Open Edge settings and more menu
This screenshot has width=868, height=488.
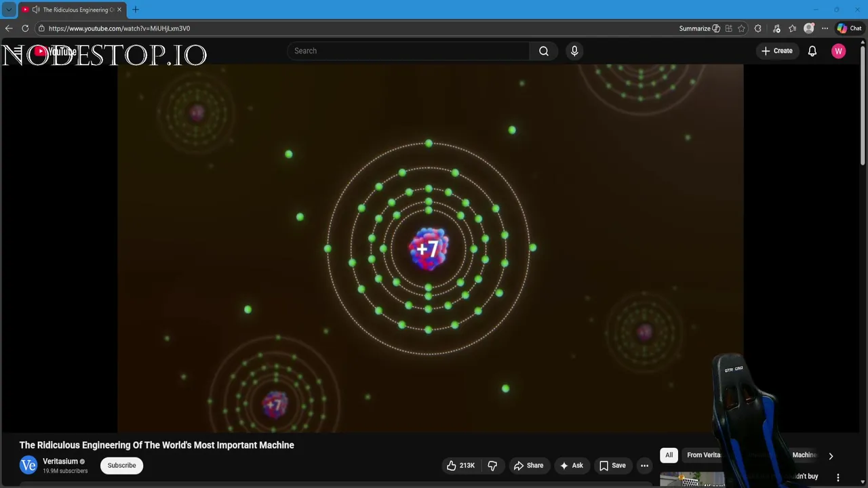click(x=825, y=28)
